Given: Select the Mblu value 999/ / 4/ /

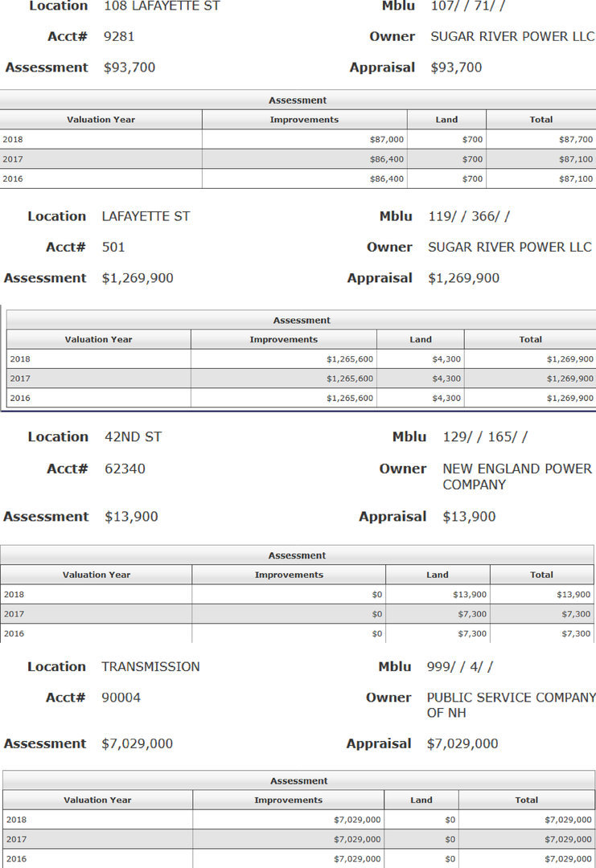Looking at the screenshot, I should pyautogui.click(x=460, y=667).
